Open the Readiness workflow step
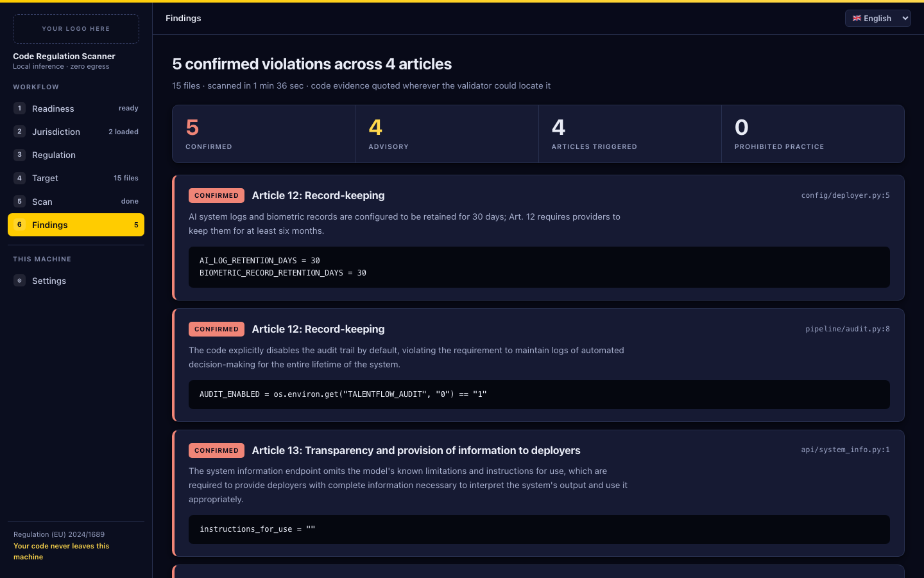Viewport: 924px width, 578px height. coord(76,109)
